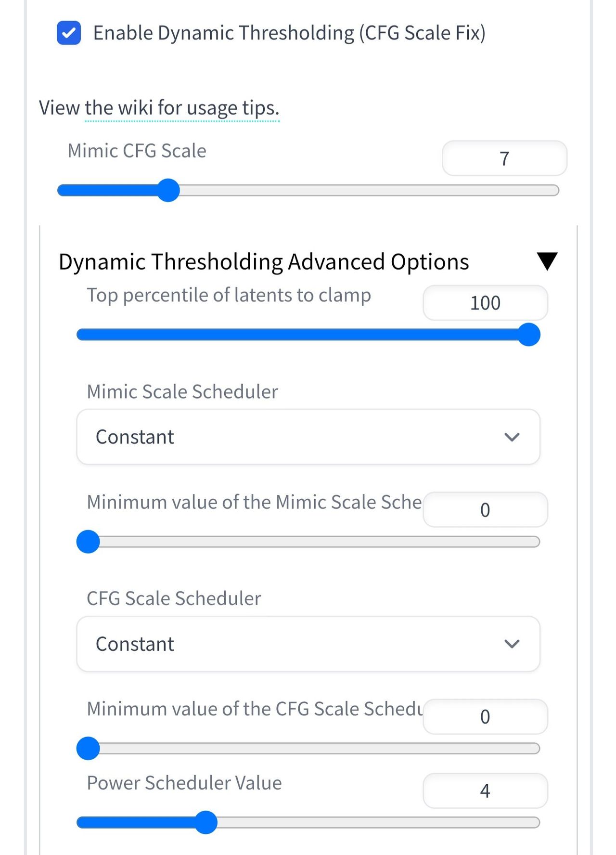The width and height of the screenshot is (616, 855).
Task: Click the Enable Dynamic Thresholding label text
Action: click(289, 33)
